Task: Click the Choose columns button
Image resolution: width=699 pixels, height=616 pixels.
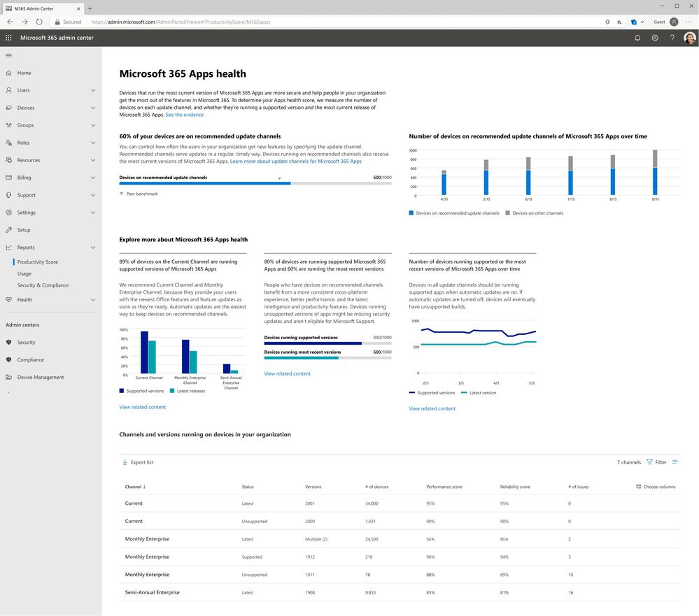Action: pos(656,487)
